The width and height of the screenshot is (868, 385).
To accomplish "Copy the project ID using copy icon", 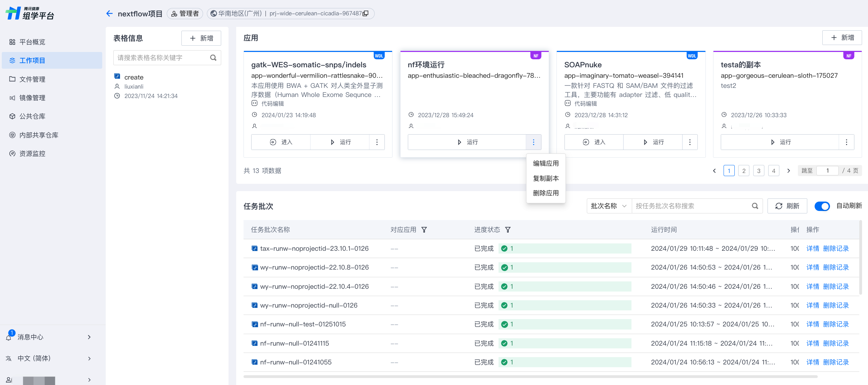I will [366, 14].
